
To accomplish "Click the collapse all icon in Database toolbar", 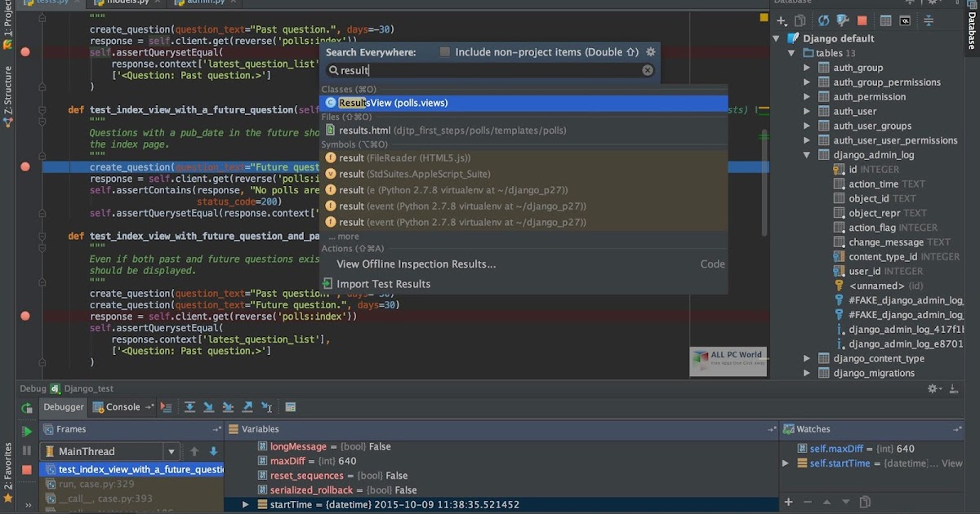I will 929,20.
